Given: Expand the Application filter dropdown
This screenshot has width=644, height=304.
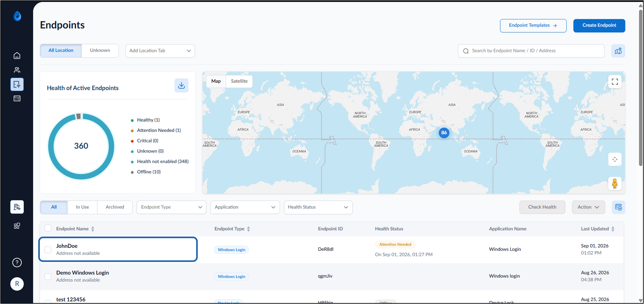Looking at the screenshot, I should [x=245, y=207].
